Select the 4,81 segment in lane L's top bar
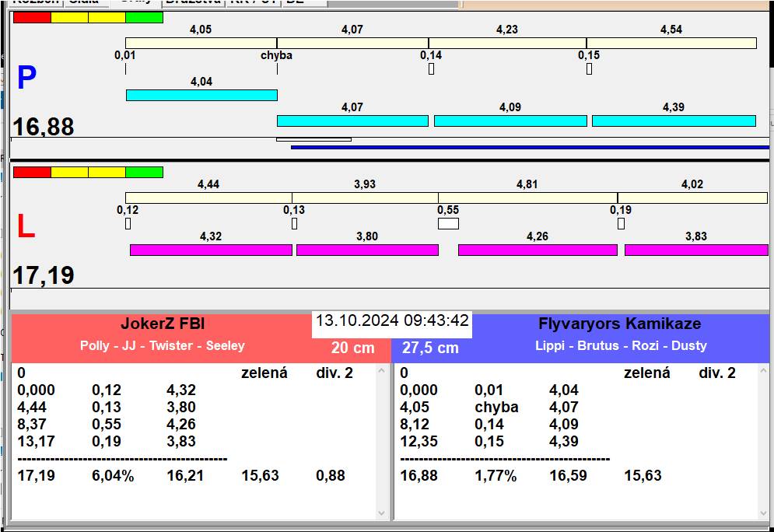774x532 pixels. pyautogui.click(x=527, y=198)
